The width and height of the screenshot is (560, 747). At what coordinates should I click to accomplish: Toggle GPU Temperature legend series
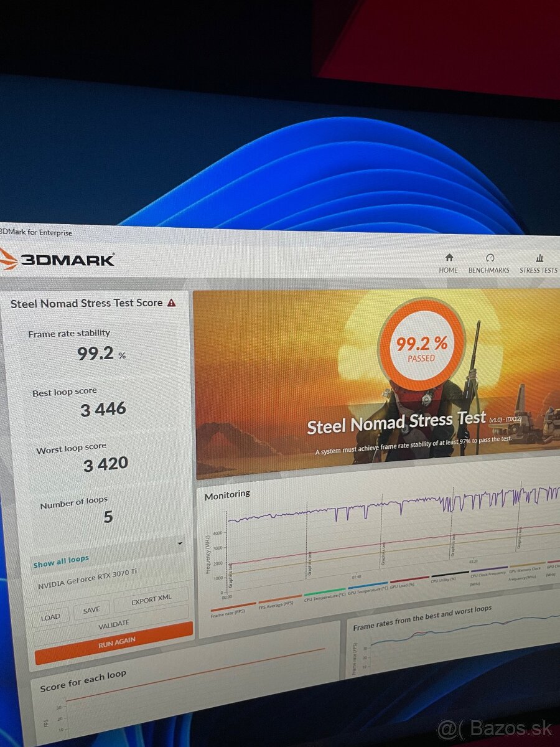click(x=368, y=587)
